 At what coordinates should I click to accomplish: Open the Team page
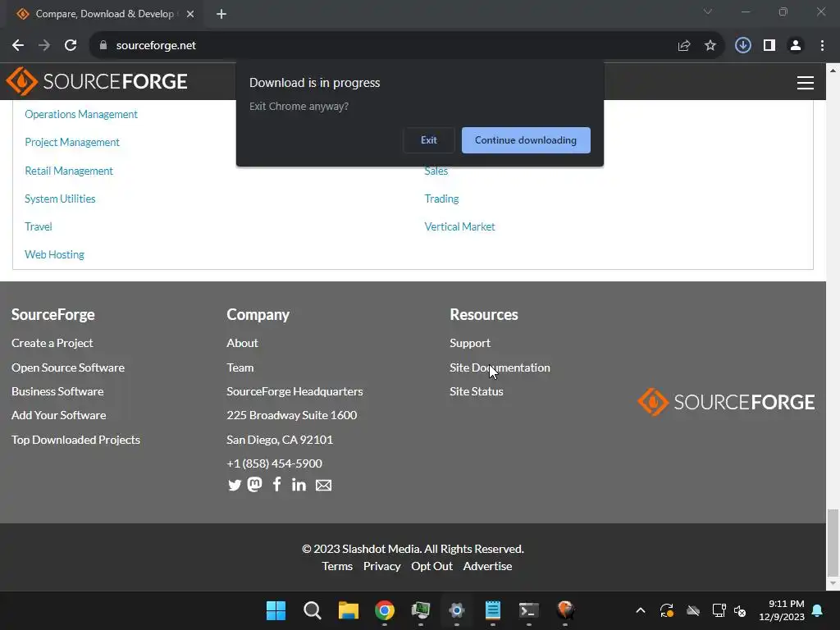pyautogui.click(x=240, y=367)
